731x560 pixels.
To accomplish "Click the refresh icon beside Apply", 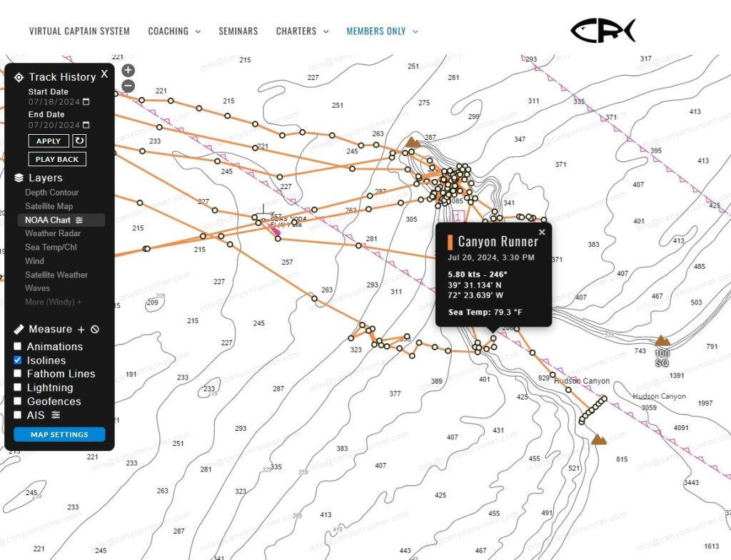I will point(79,141).
